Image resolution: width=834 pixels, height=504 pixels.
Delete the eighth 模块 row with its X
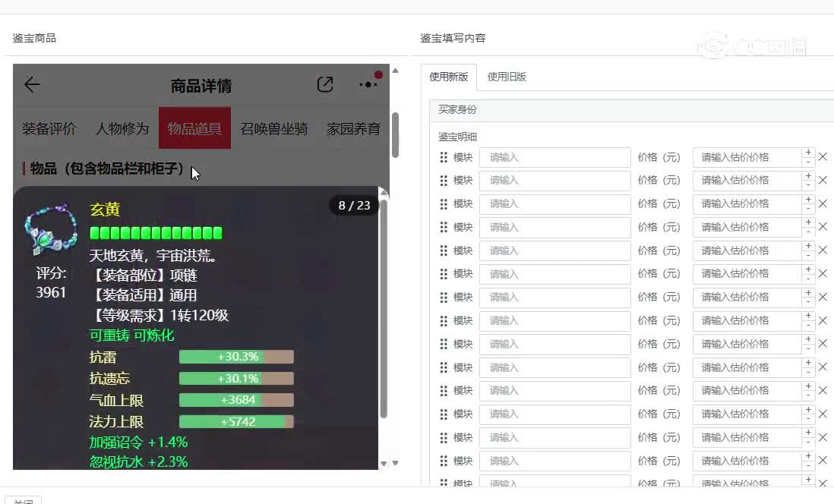[823, 320]
